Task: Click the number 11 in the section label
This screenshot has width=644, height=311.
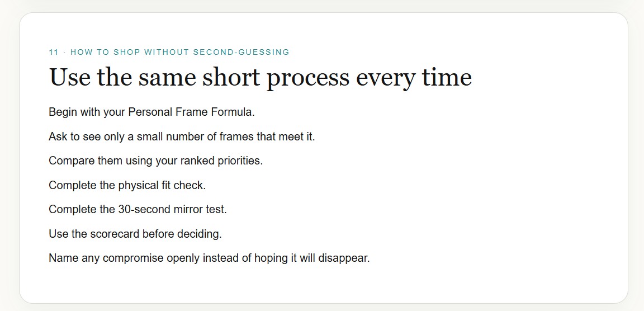Action: [54, 52]
